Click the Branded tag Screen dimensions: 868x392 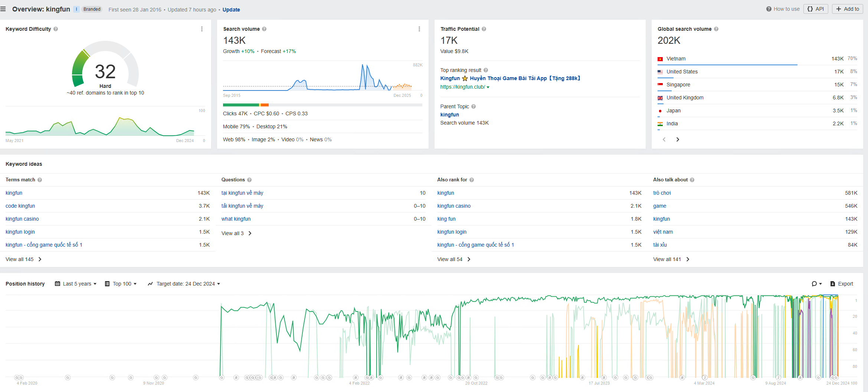pos(92,9)
